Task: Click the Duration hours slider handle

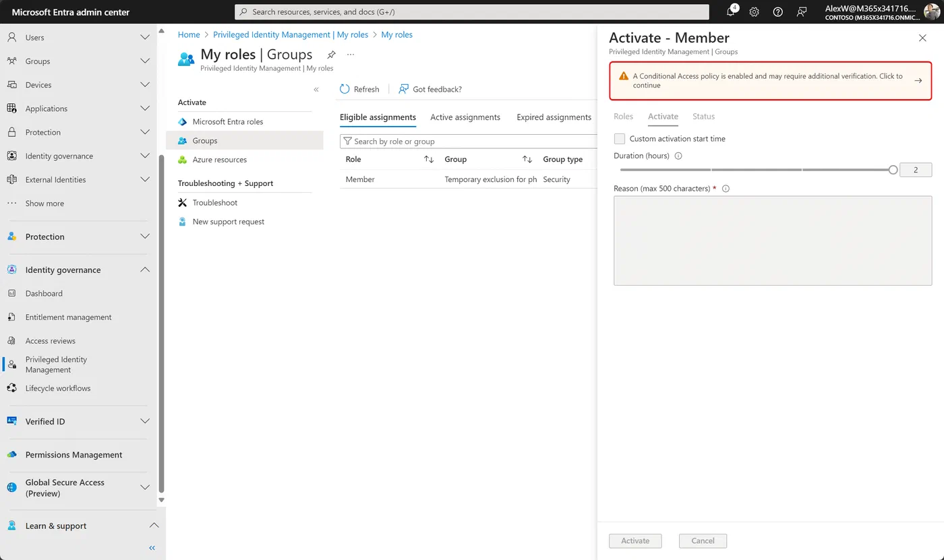Action: click(x=893, y=170)
